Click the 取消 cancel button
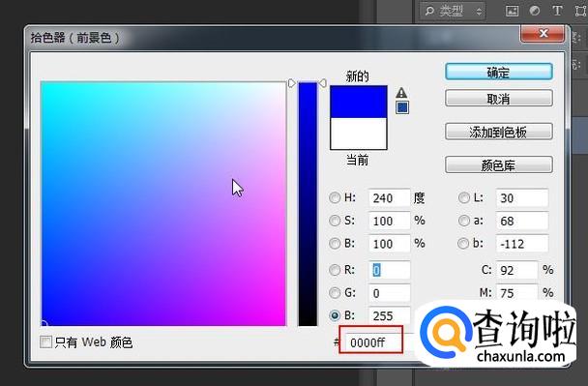588x386 pixels. coord(499,99)
